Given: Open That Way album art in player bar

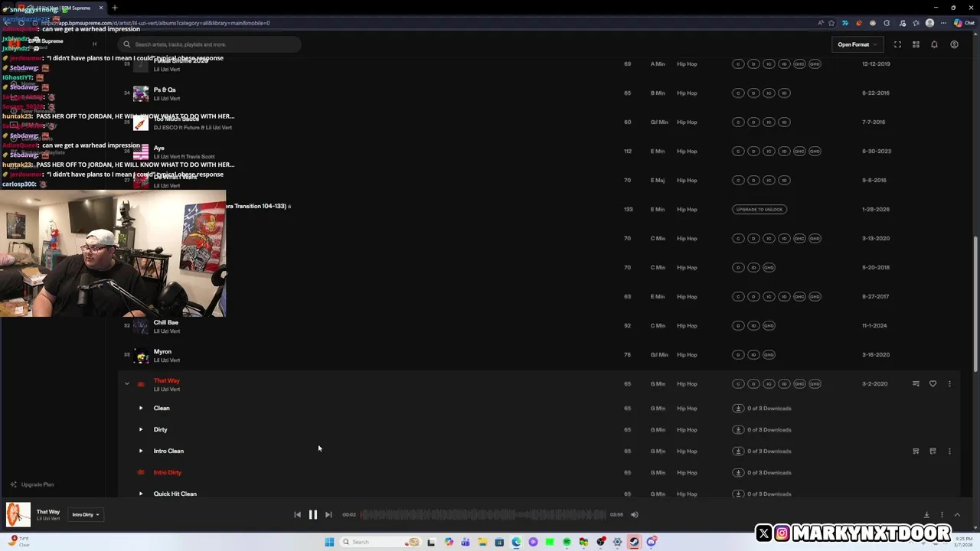Looking at the screenshot, I should tap(18, 514).
